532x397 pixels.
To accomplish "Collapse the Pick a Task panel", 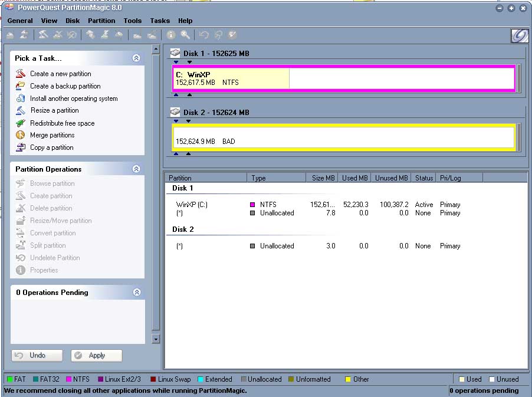I will (x=136, y=58).
